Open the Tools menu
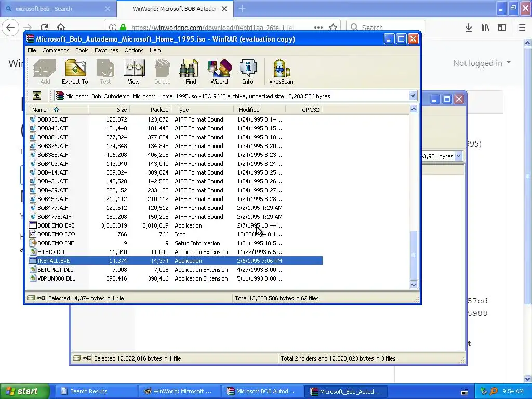This screenshot has width=532, height=399. point(82,50)
